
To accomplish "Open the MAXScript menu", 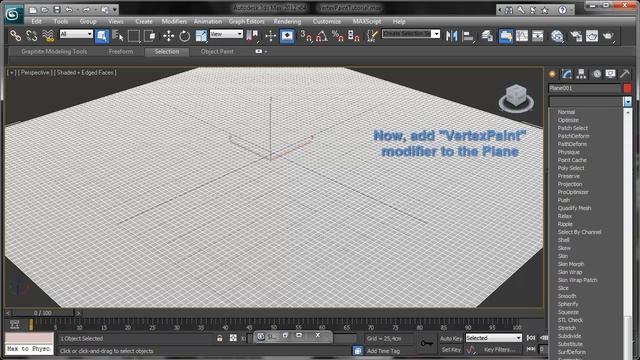I will tap(367, 21).
